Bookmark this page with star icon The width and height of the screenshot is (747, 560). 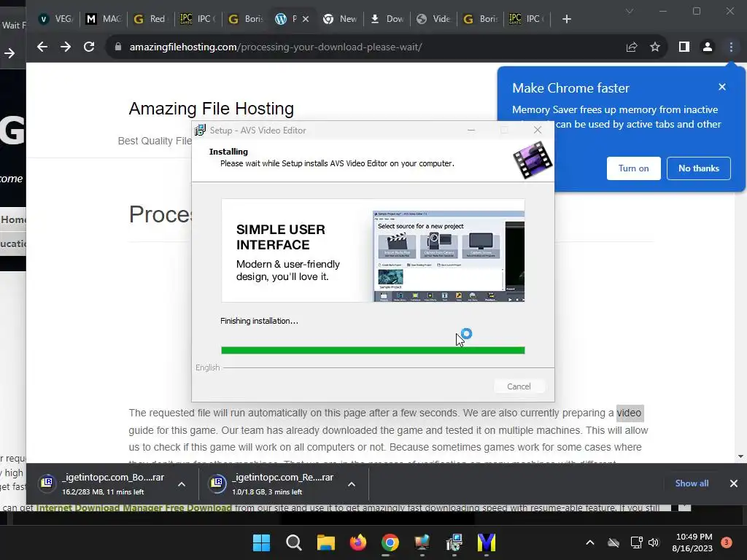[655, 47]
